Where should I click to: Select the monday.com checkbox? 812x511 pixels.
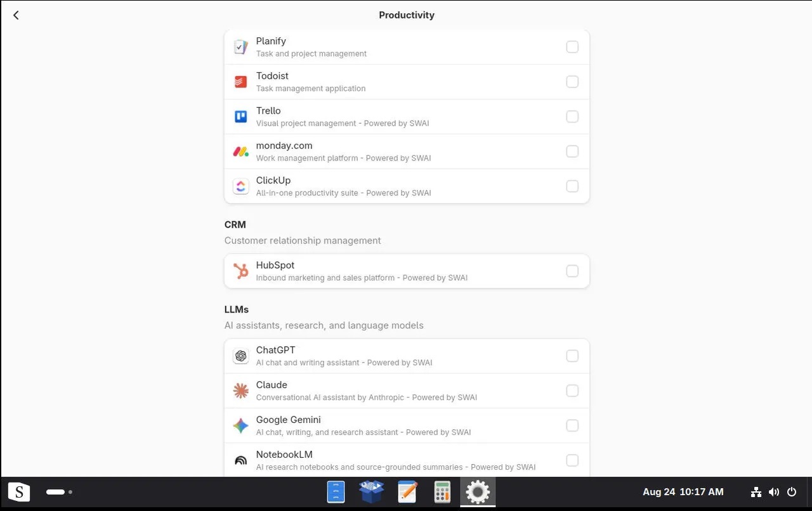pos(572,152)
